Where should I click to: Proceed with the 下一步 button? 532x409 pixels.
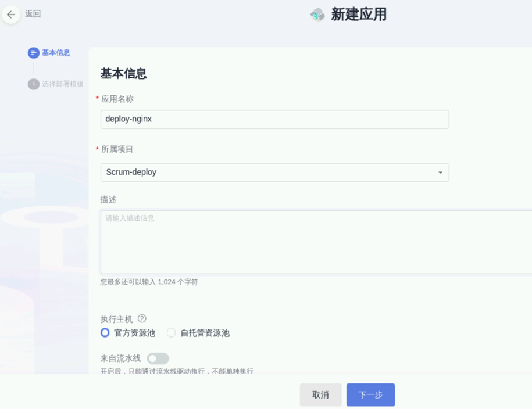click(x=370, y=395)
